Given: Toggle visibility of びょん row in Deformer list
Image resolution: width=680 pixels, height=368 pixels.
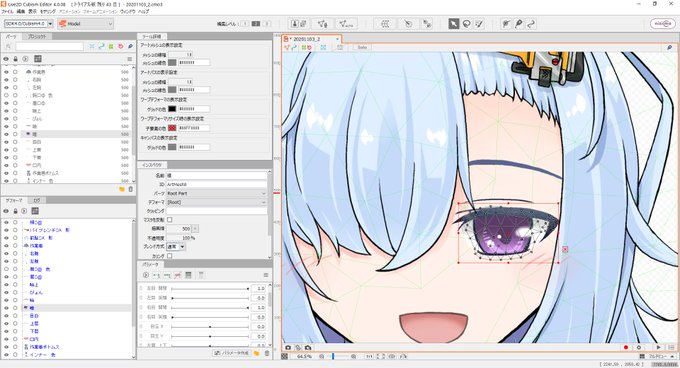Looking at the screenshot, I should (6, 293).
